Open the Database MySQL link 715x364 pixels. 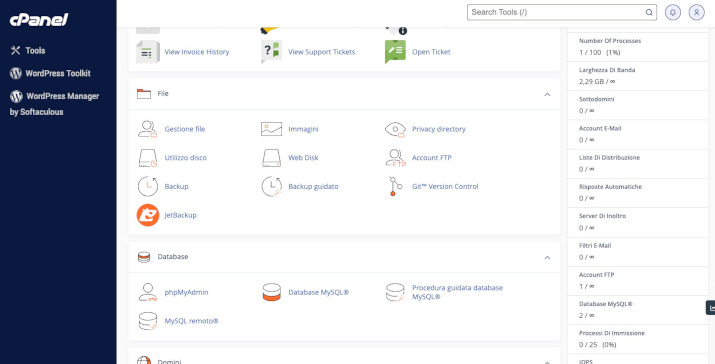click(319, 292)
